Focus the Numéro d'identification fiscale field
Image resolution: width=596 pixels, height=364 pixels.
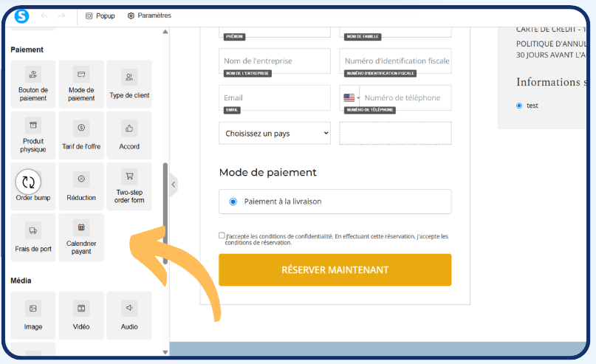click(x=395, y=61)
